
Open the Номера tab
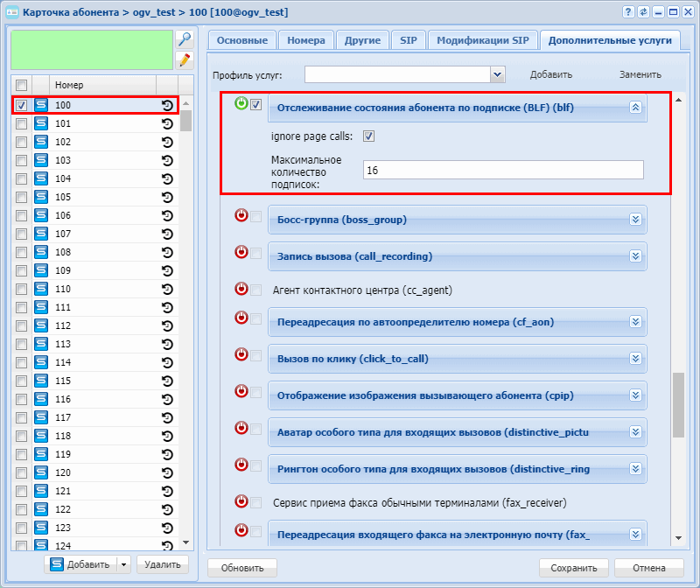(305, 40)
